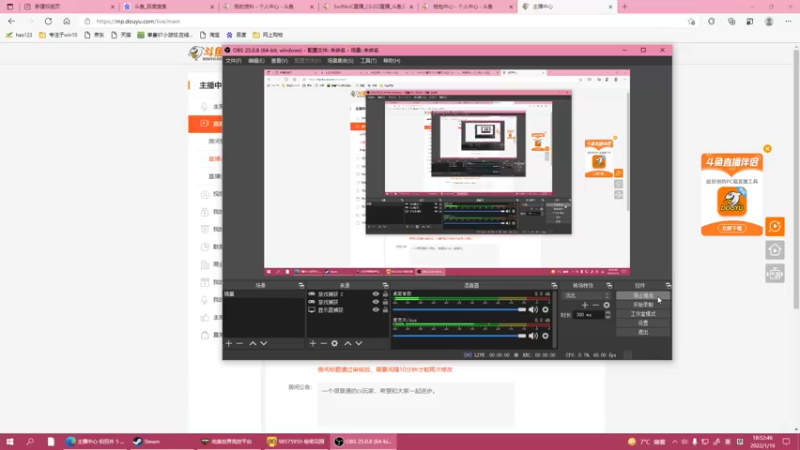Open 场景集合(S) menu in OBS
The height and width of the screenshot is (450, 800).
pos(340,61)
